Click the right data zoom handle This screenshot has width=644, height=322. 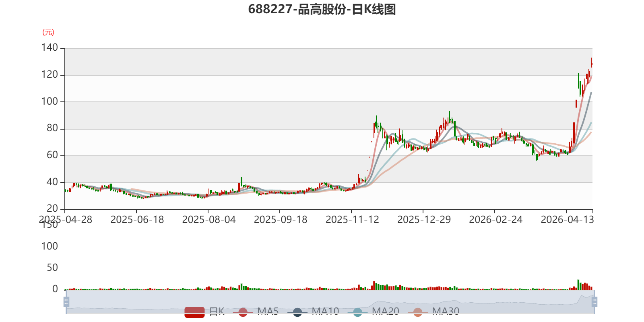[594, 302]
